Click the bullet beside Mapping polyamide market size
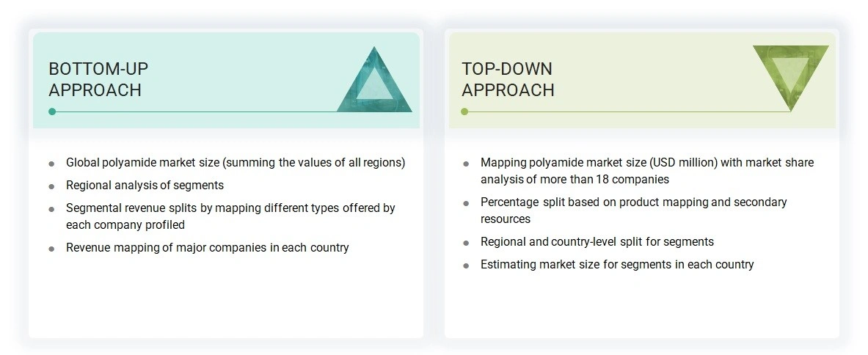868x355 pixels. (466, 163)
